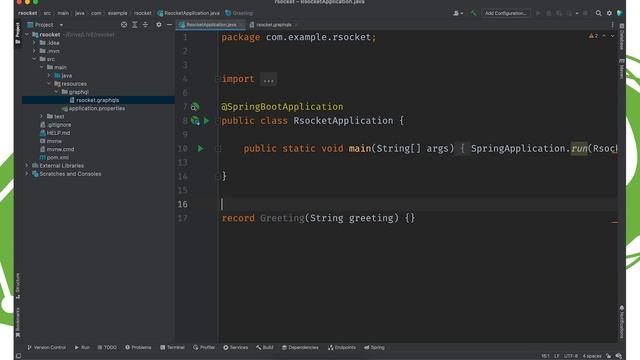Toggle the Project tool window stripe button
The image size is (640, 360).
pos(18,33)
